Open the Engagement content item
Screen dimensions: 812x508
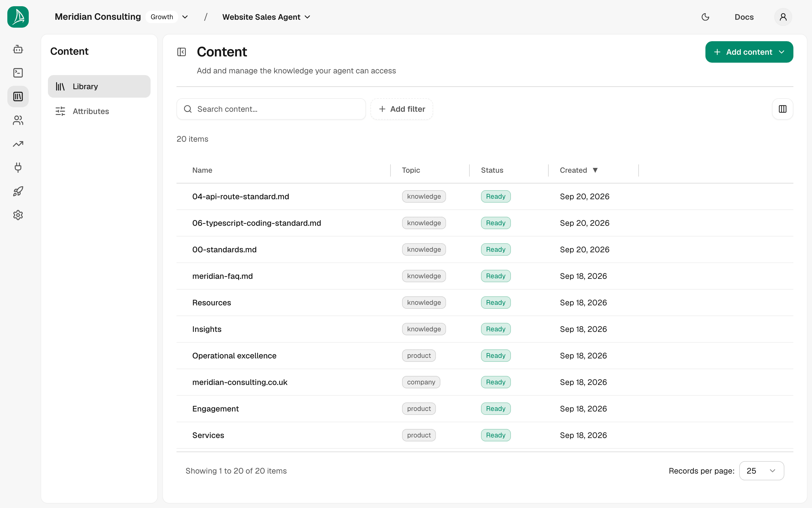(x=215, y=409)
